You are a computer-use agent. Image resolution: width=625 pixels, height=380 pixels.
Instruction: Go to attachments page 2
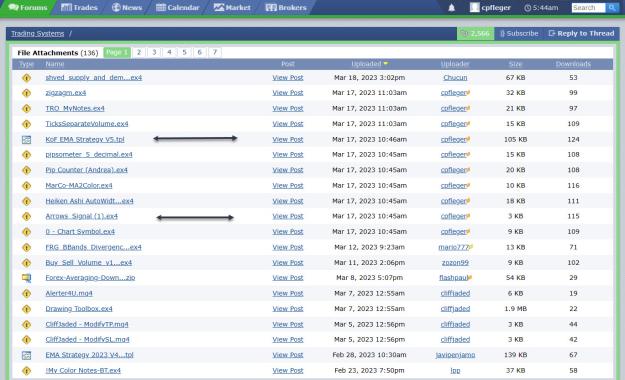(x=139, y=52)
